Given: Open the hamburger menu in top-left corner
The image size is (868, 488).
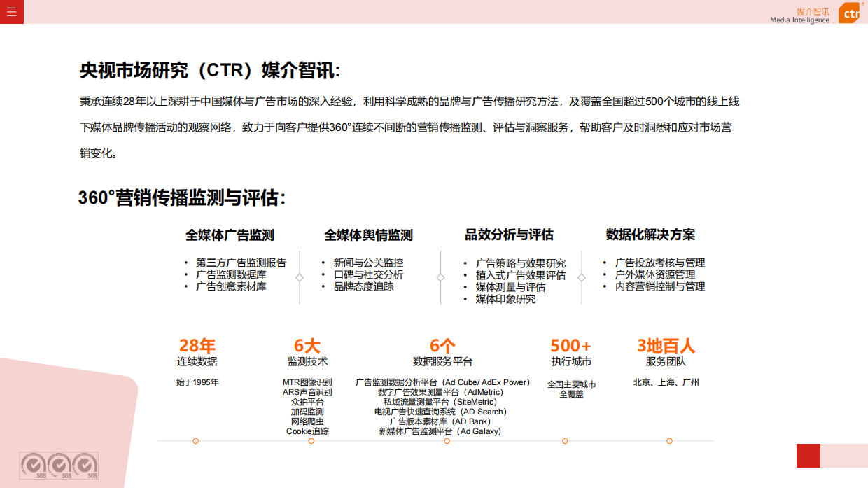Looking at the screenshot, I should point(11,12).
